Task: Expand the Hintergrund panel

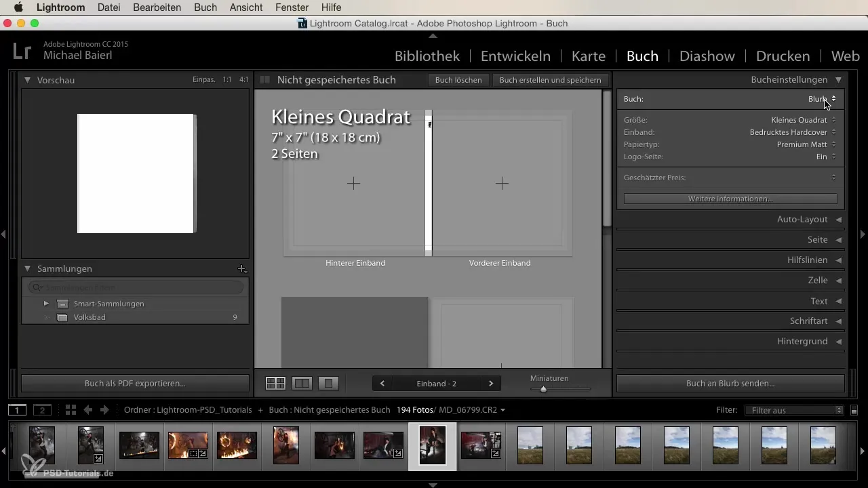Action: tap(839, 342)
